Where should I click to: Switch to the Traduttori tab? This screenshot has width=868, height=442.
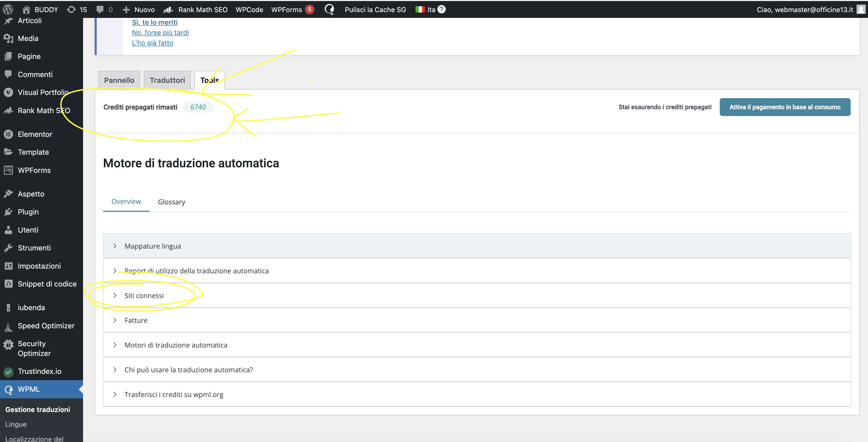167,80
